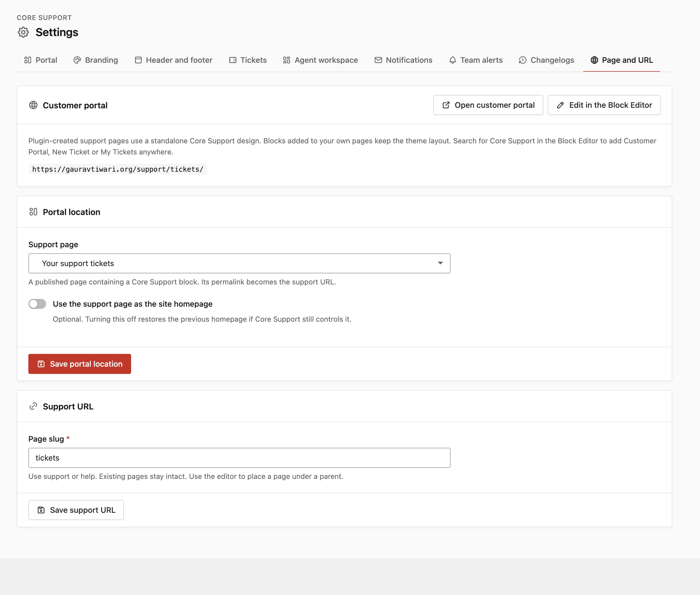The image size is (700, 595).
Task: Click the Tickets tab ticket icon
Action: (x=233, y=60)
